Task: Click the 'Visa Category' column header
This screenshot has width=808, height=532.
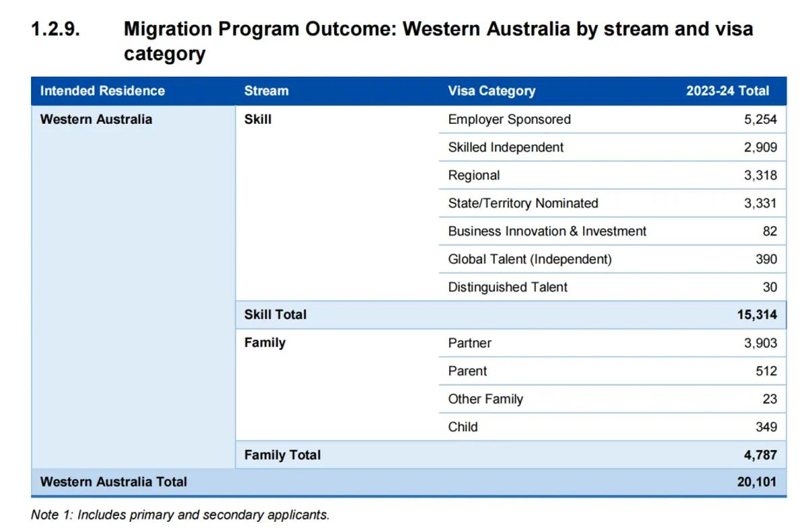Action: coord(492,91)
